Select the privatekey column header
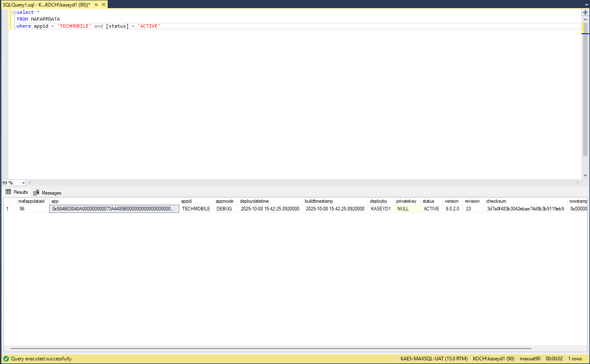 click(x=408, y=201)
